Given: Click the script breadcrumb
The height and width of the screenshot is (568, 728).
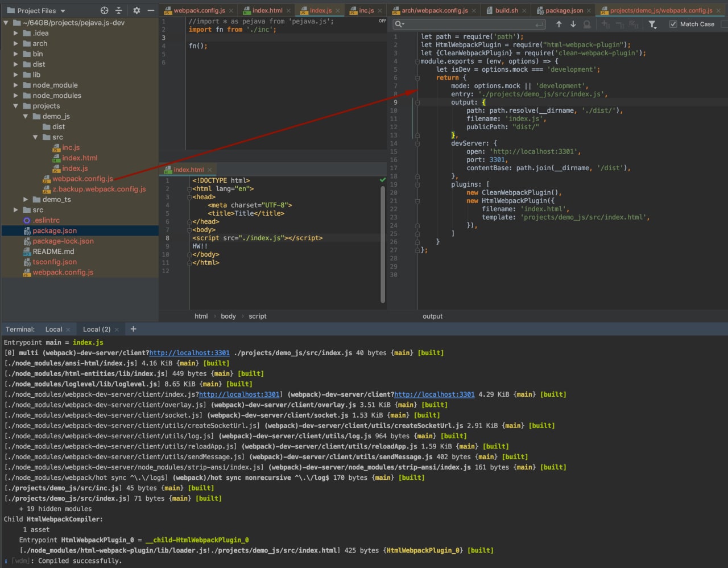Looking at the screenshot, I should point(258,316).
